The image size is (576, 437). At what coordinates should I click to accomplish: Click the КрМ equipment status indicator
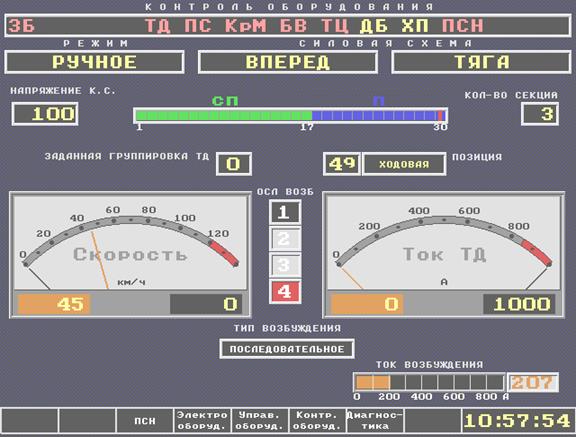246,26
